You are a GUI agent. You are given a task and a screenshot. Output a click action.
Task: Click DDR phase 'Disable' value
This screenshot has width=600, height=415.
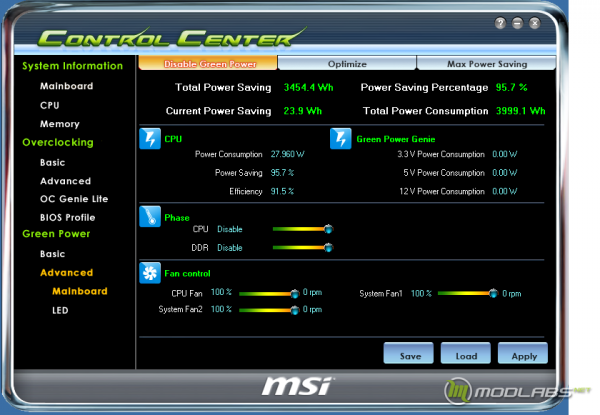click(x=230, y=247)
